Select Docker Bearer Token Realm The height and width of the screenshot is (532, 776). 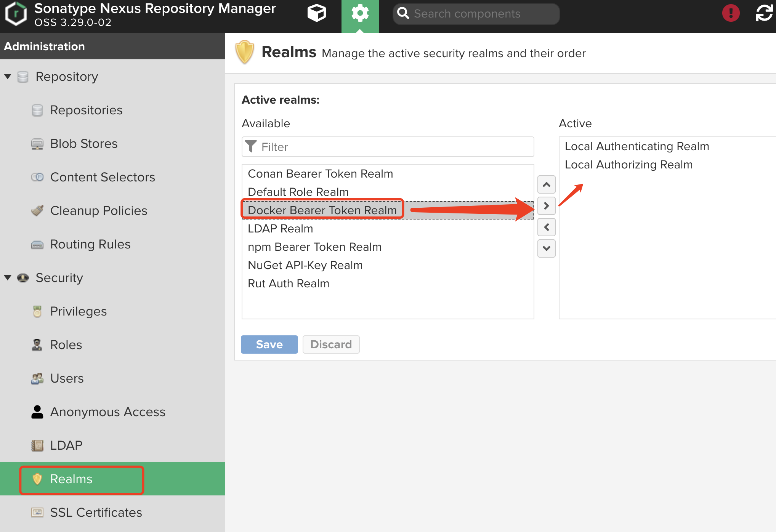coord(388,210)
